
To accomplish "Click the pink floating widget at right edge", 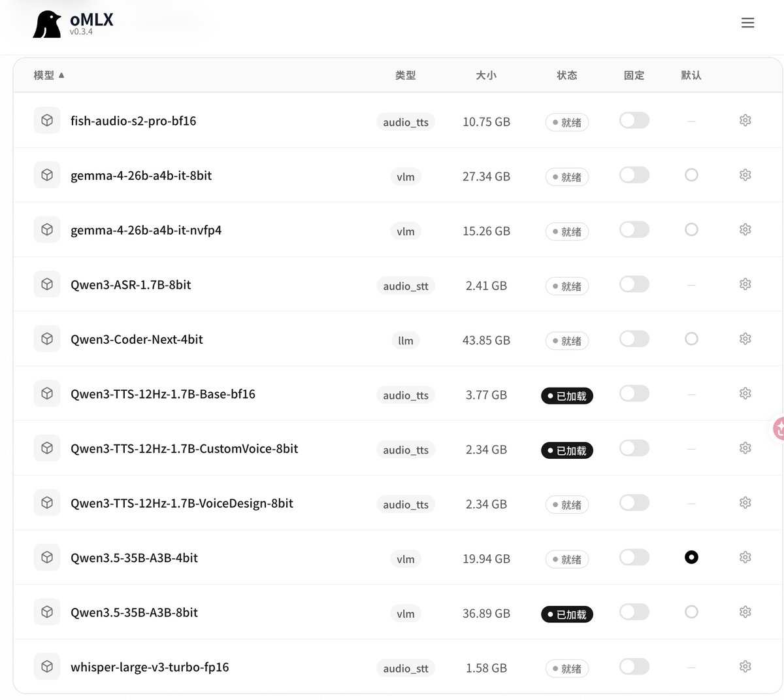I will (777, 429).
